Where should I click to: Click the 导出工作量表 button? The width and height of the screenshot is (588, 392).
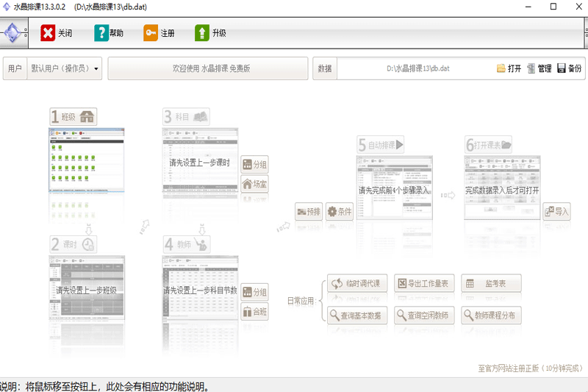pyautogui.click(x=424, y=283)
